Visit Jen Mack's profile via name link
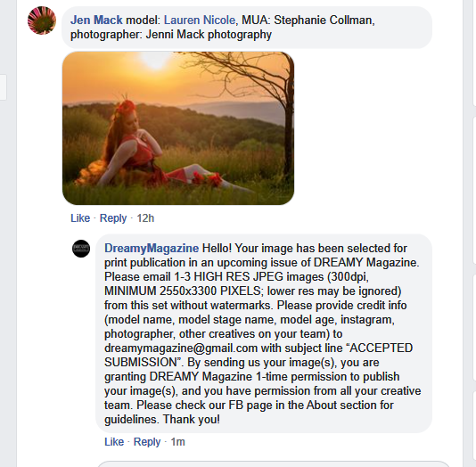The image size is (476, 467). (x=96, y=20)
